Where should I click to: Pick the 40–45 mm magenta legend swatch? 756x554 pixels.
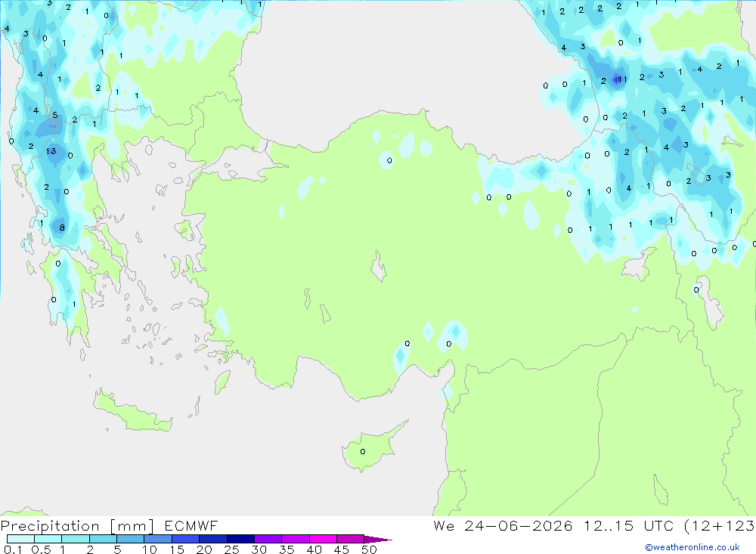click(x=323, y=539)
